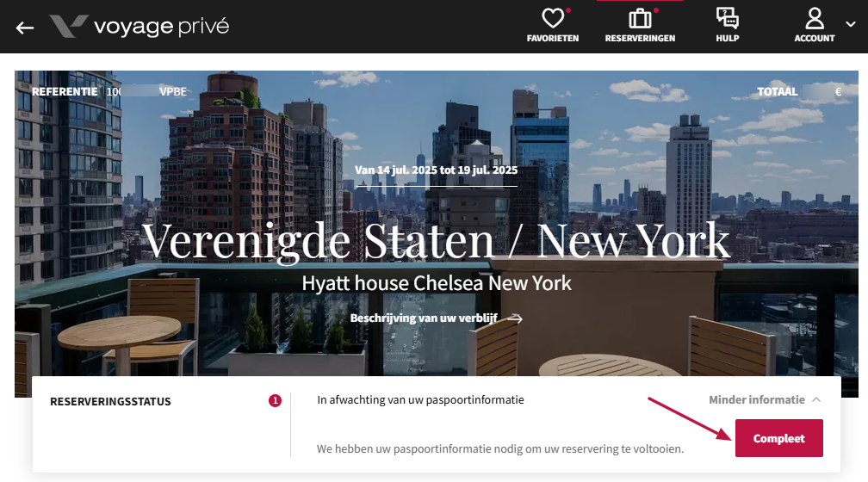
Task: Click the back arrow icon
Action: [x=25, y=28]
